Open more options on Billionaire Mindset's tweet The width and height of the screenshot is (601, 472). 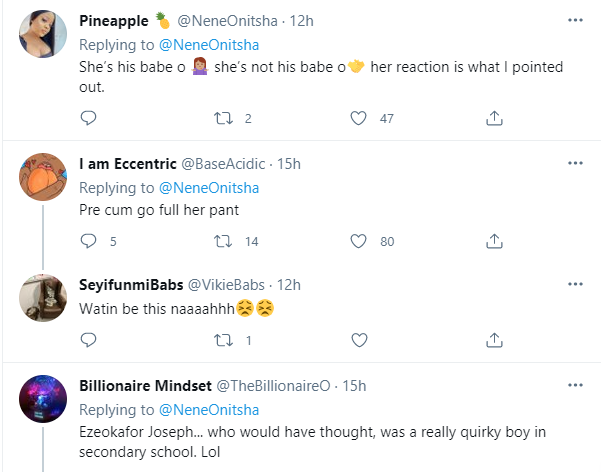575,385
